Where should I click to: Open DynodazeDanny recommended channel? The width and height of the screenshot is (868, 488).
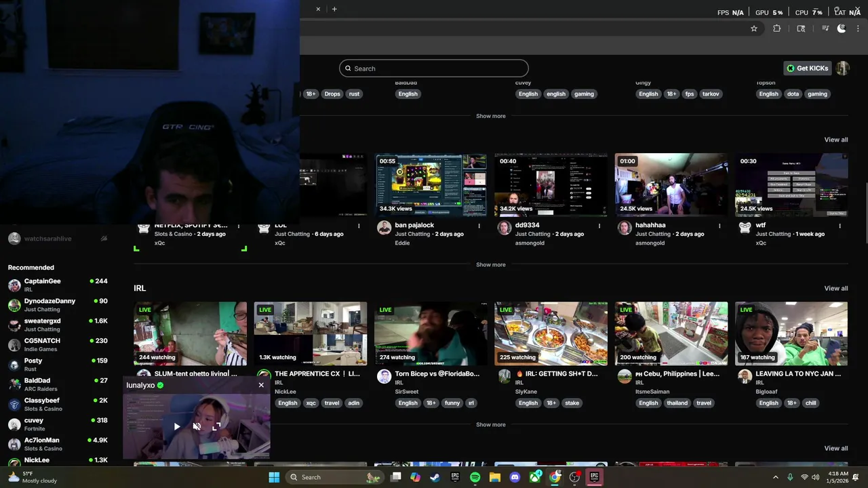tap(58, 305)
